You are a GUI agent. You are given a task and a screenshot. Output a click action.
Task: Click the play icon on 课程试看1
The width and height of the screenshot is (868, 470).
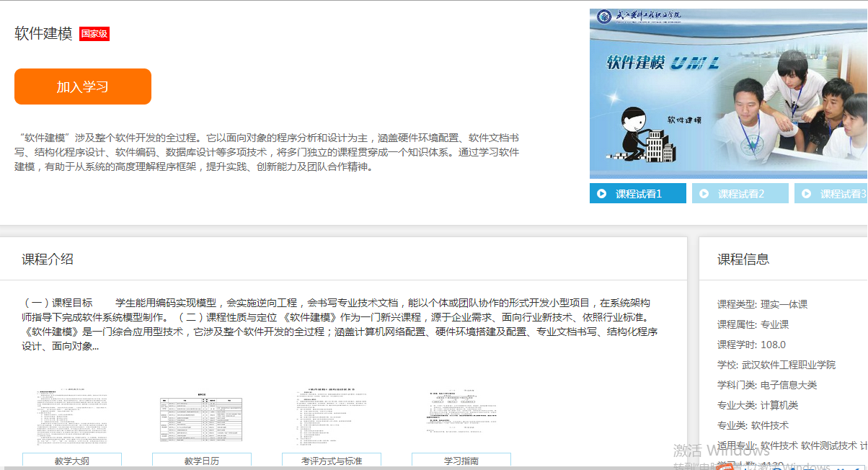point(602,194)
